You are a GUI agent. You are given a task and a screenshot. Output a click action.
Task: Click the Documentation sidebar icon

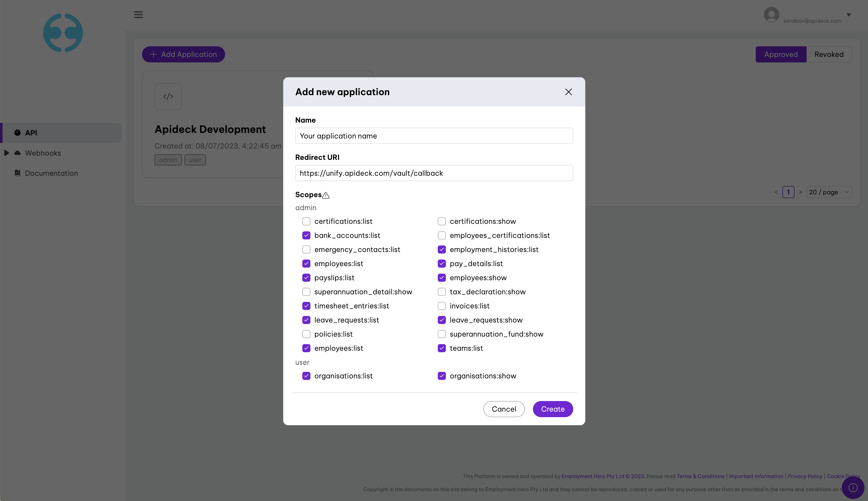(x=17, y=173)
